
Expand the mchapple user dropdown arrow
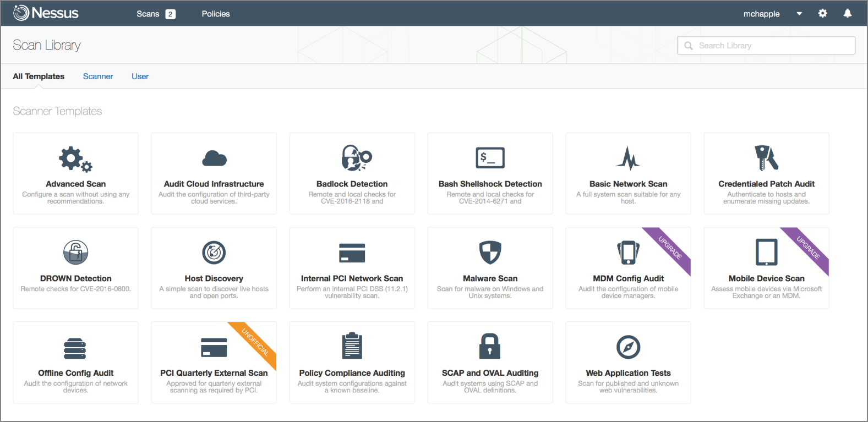[x=799, y=14]
